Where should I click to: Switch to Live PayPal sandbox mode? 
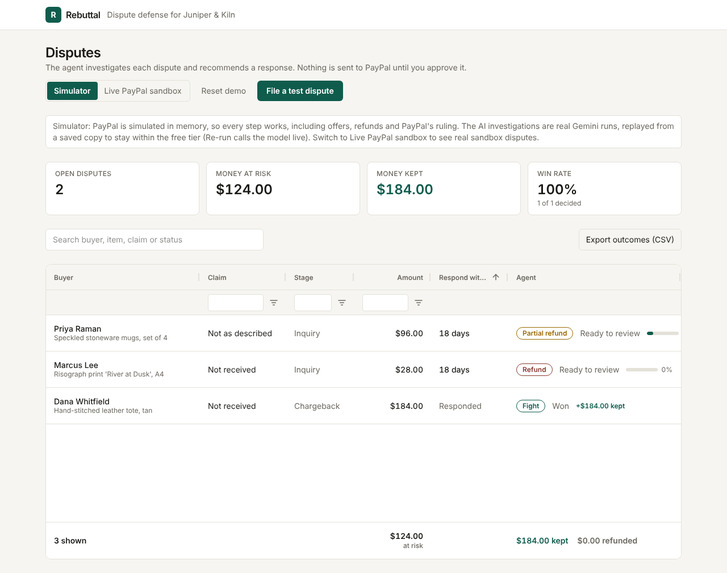click(x=143, y=91)
